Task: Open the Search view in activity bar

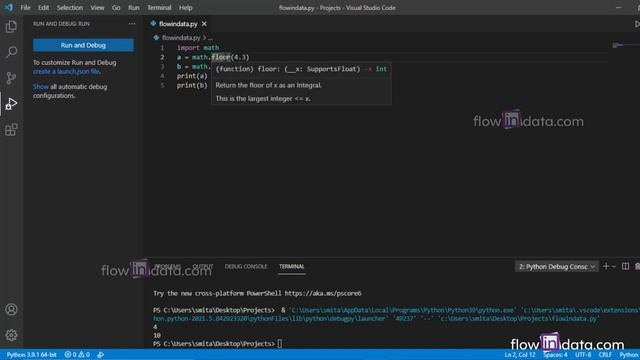Action: coord(11,52)
